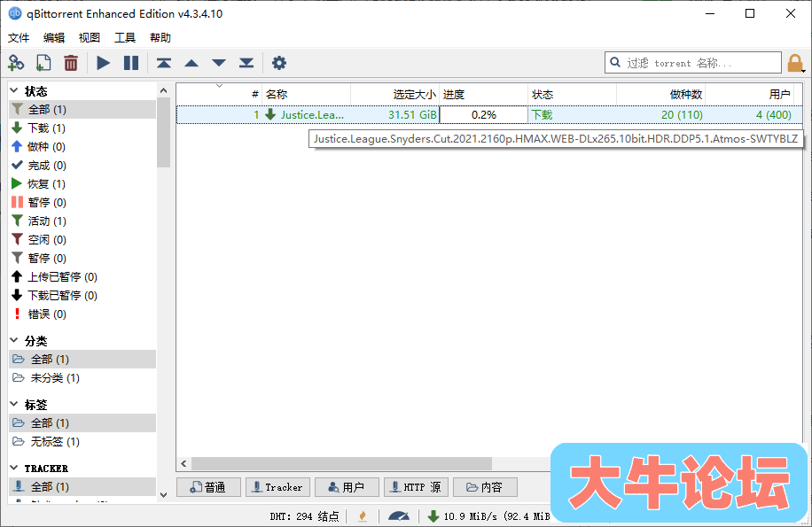Sort by the 做种数 column header
This screenshot has width=812, height=527.
[660, 94]
